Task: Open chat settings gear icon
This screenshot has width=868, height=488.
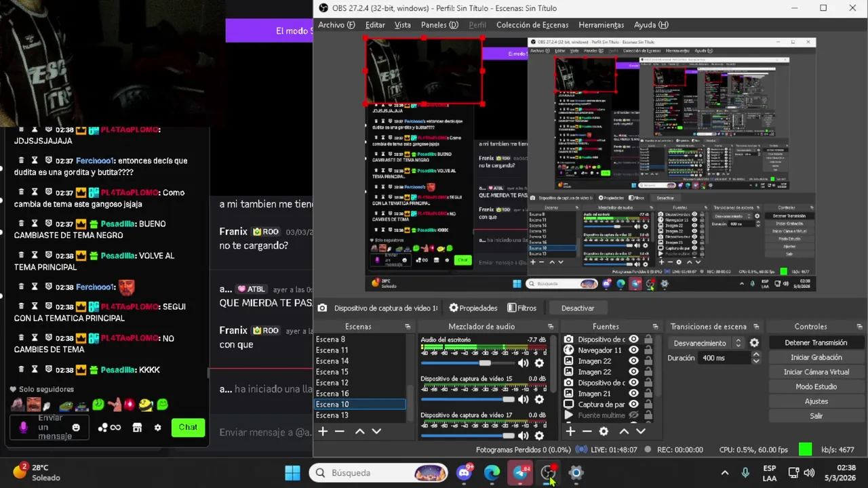Action: pos(158,428)
